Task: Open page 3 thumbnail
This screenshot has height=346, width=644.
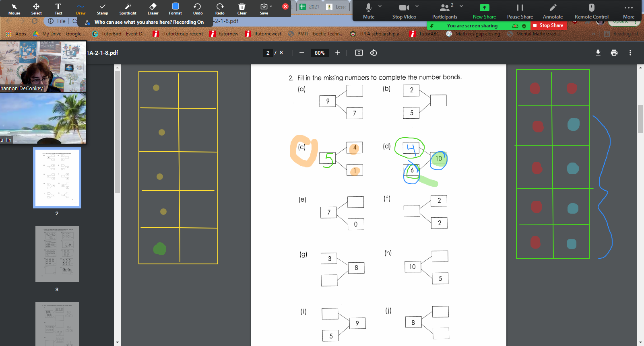Action: [x=57, y=254]
